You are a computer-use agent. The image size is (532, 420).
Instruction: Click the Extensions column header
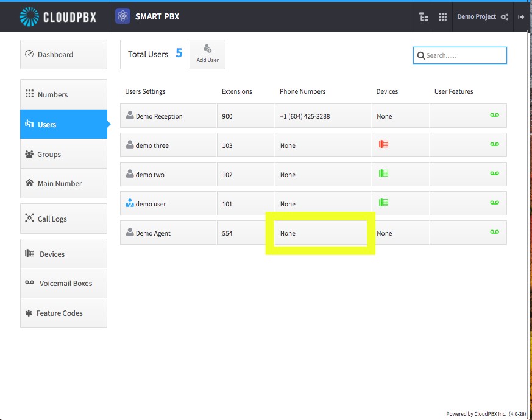pos(237,91)
